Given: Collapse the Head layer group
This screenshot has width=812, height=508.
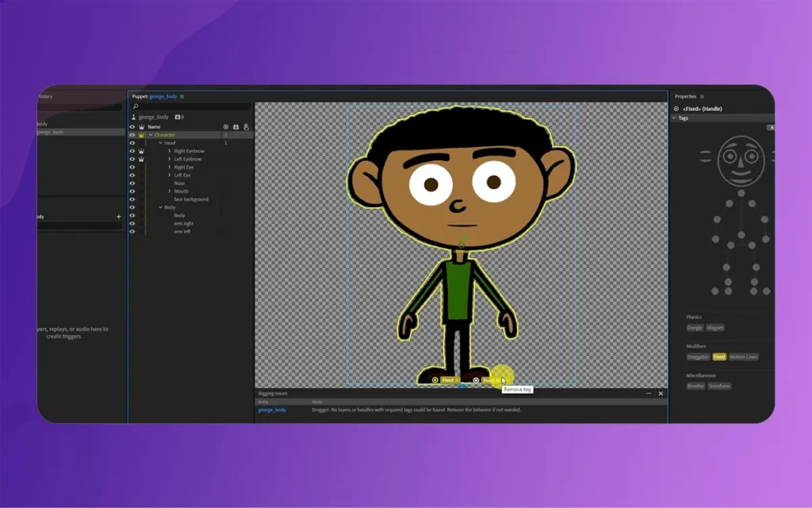Looking at the screenshot, I should 160,143.
